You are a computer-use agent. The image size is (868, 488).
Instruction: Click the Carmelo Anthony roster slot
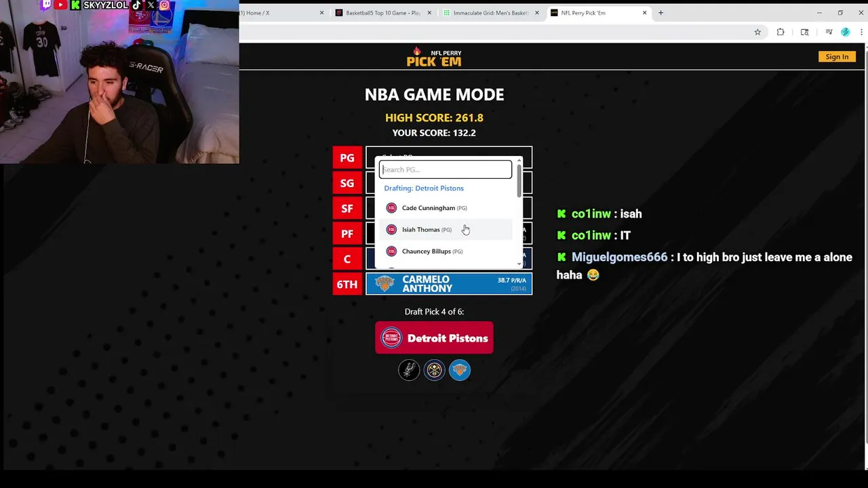(x=449, y=284)
